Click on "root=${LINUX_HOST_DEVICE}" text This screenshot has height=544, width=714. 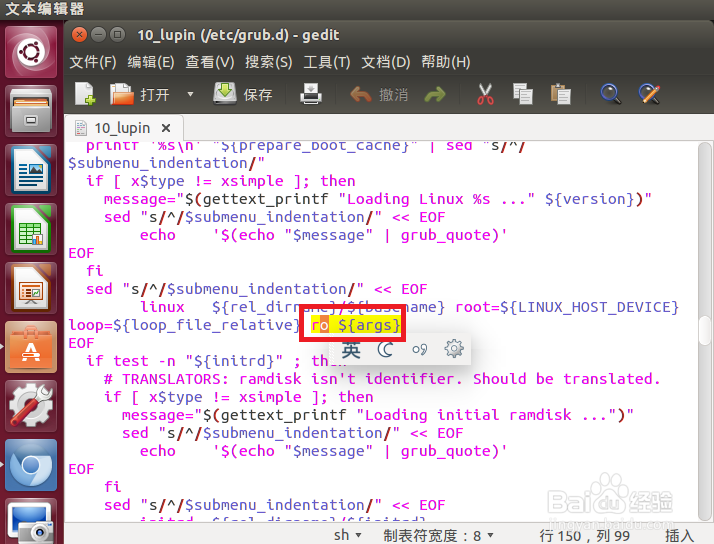click(567, 307)
